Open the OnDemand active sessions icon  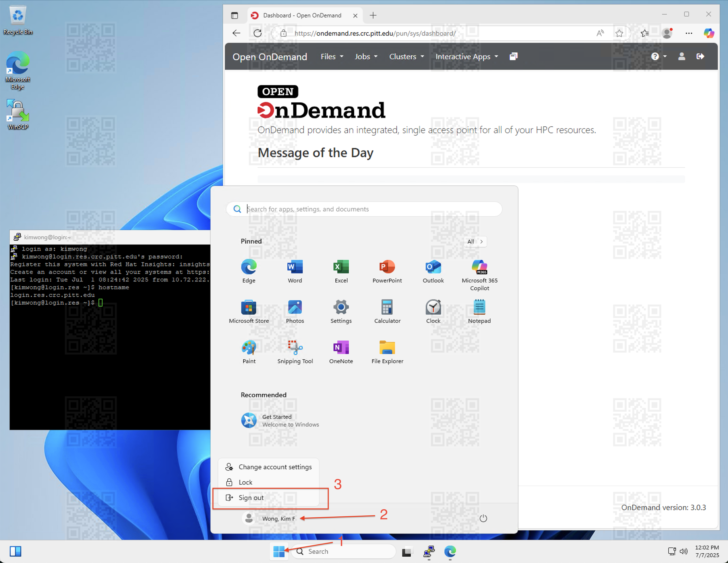(513, 56)
